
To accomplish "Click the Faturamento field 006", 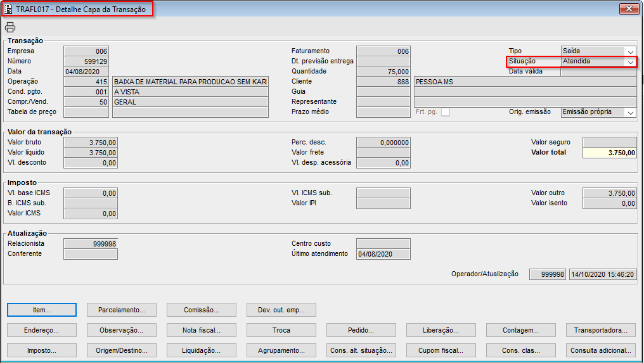I will click(383, 51).
